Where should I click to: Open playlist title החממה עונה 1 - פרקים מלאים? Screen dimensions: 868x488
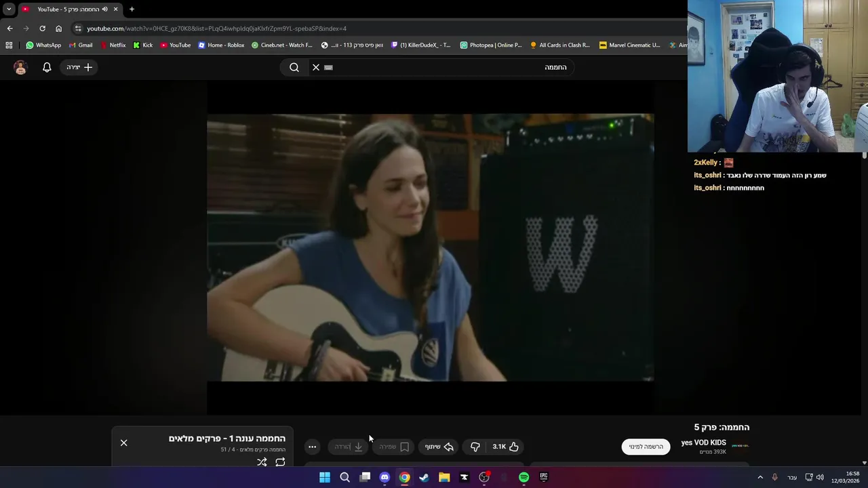(x=227, y=439)
